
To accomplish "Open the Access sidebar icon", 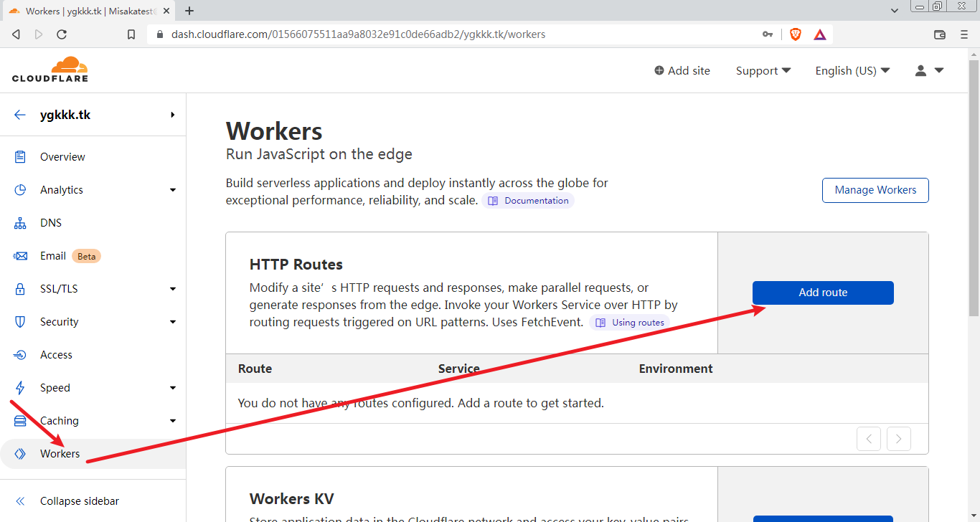I will pyautogui.click(x=20, y=355).
